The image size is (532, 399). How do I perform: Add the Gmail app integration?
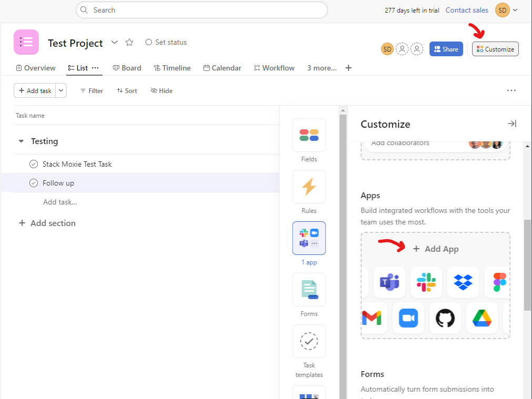tap(372, 318)
